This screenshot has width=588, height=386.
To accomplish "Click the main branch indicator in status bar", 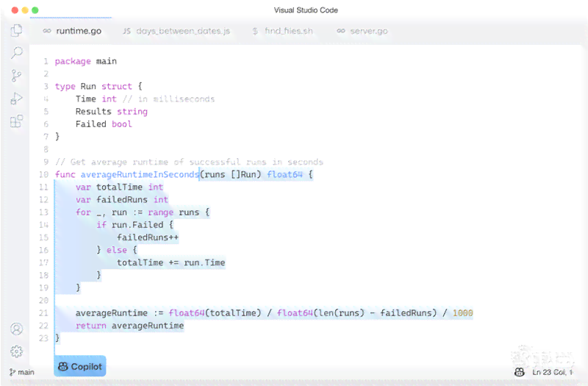I will point(22,372).
